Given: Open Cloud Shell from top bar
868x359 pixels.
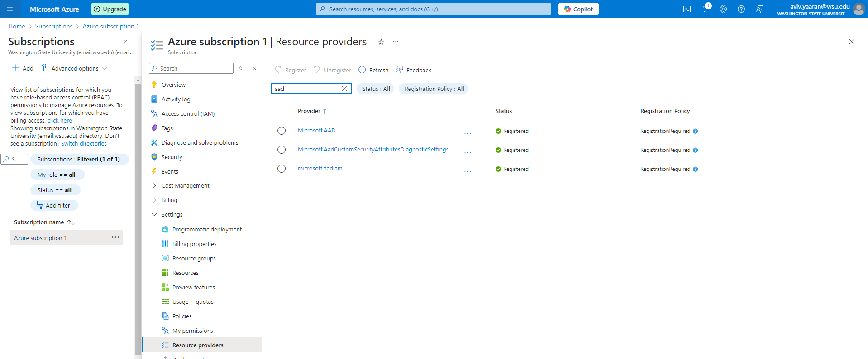Looking at the screenshot, I should coord(687,9).
